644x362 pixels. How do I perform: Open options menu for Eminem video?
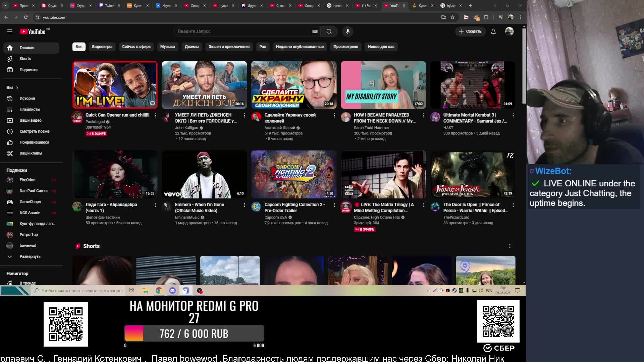coord(245,205)
